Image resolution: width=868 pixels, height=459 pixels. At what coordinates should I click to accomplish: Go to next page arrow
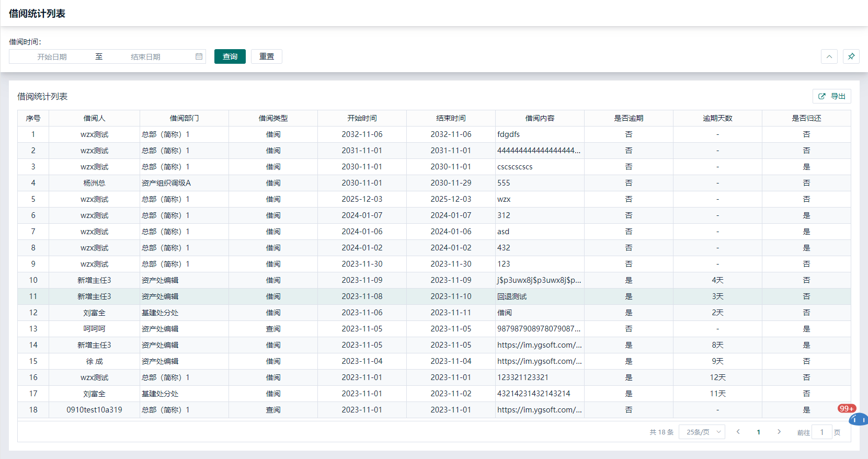(779, 432)
